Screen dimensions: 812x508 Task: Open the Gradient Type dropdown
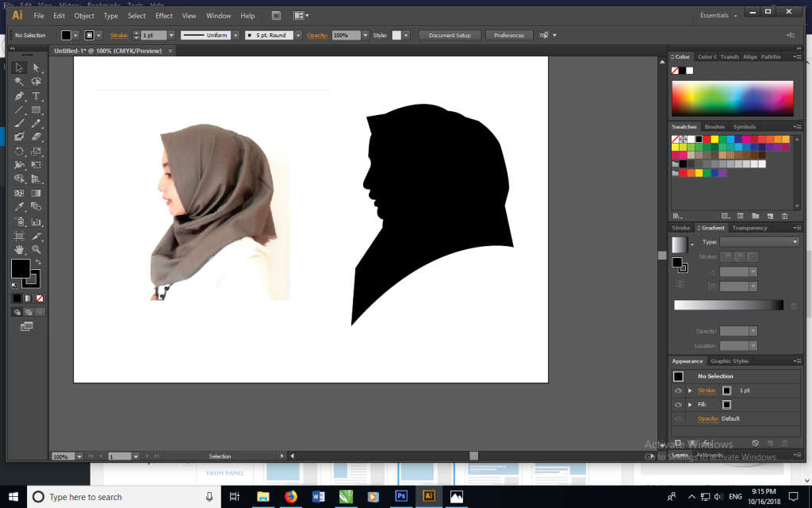point(759,242)
